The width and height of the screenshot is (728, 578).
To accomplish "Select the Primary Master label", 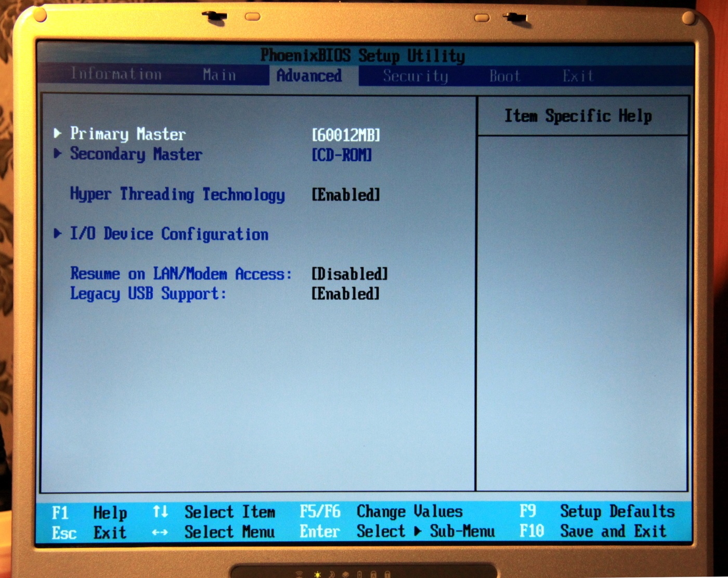I will 128,134.
